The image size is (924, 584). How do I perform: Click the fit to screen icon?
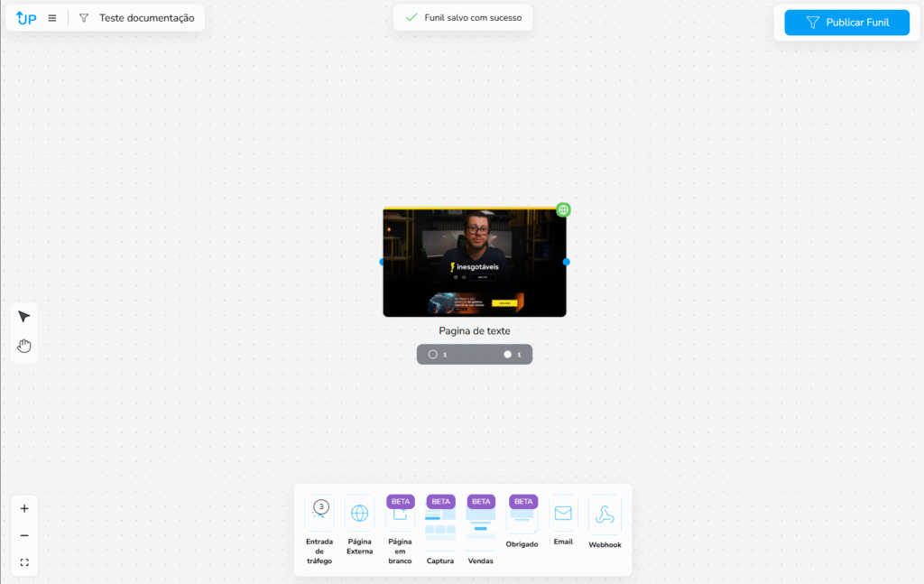point(24,562)
